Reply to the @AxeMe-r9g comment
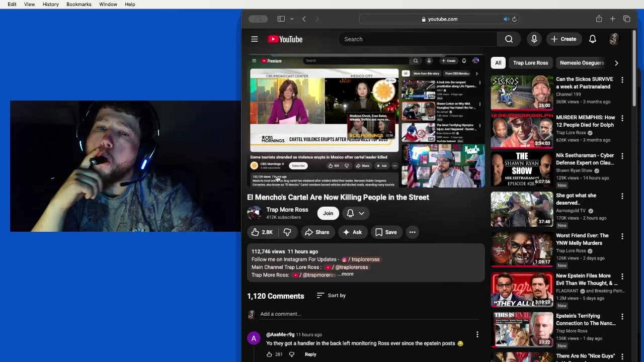The image size is (644, 362). tap(310, 354)
